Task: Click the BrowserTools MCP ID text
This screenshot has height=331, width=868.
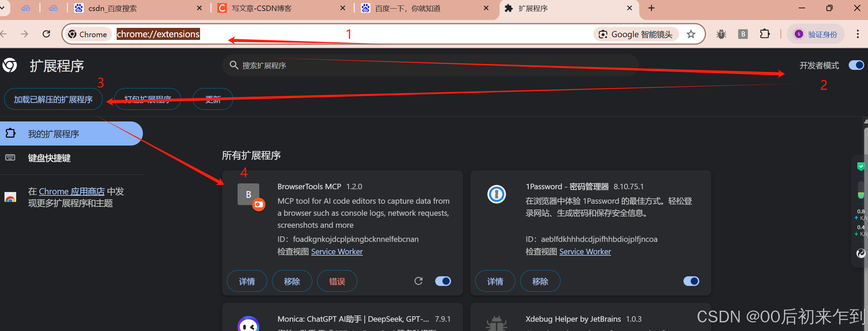Action: pyautogui.click(x=348, y=239)
